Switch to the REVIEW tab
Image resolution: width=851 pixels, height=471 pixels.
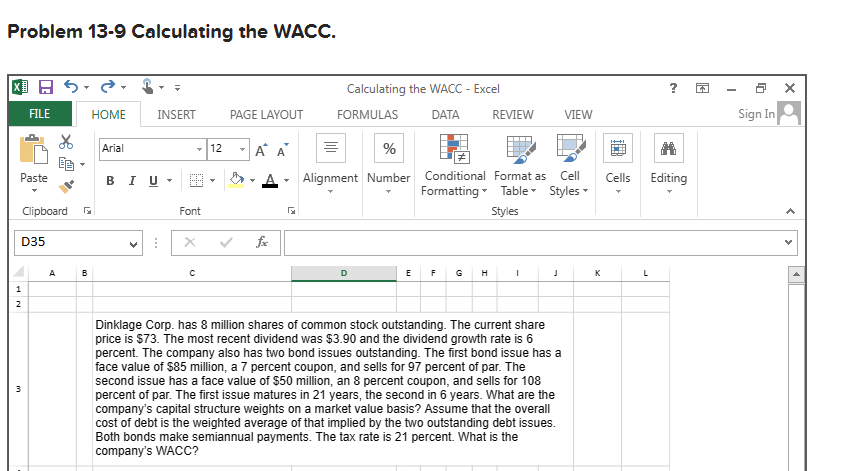pos(513,114)
